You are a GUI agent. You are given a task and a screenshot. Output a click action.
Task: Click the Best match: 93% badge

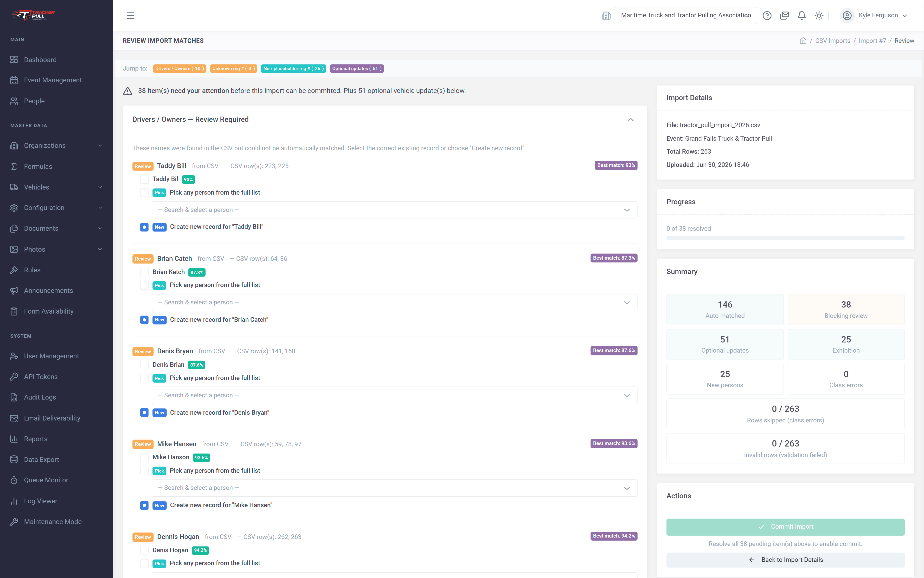point(616,165)
